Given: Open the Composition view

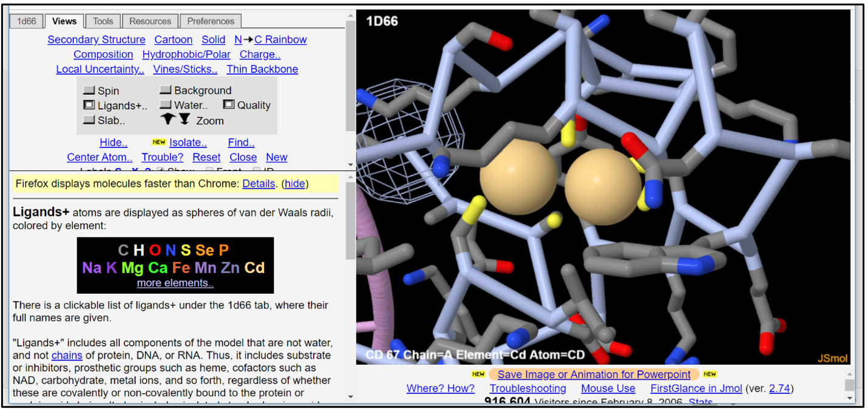Looking at the screenshot, I should click(103, 54).
